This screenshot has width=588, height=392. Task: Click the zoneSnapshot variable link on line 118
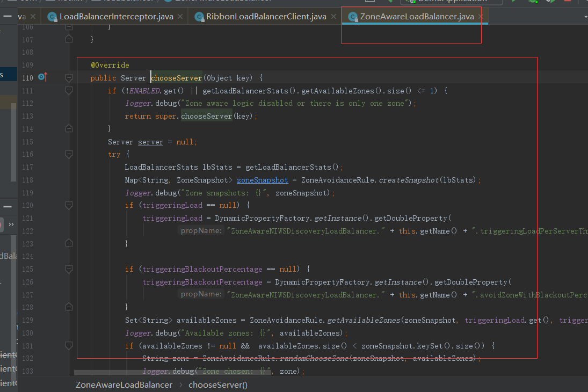point(262,180)
